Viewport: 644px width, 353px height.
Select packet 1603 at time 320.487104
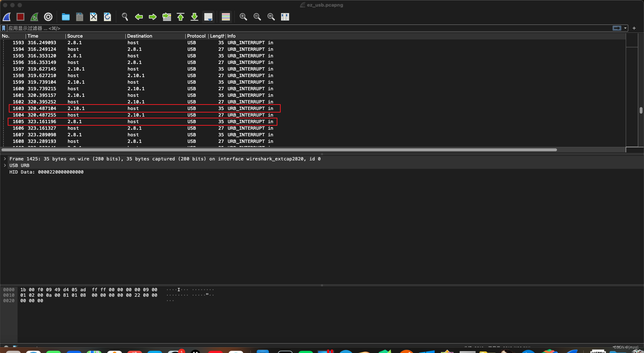pyautogui.click(x=313, y=109)
